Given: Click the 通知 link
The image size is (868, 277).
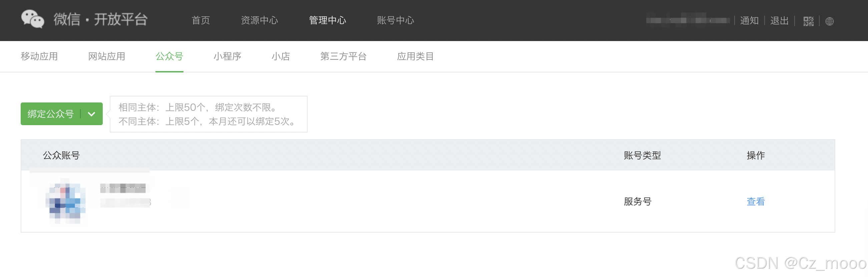Looking at the screenshot, I should pos(749,21).
